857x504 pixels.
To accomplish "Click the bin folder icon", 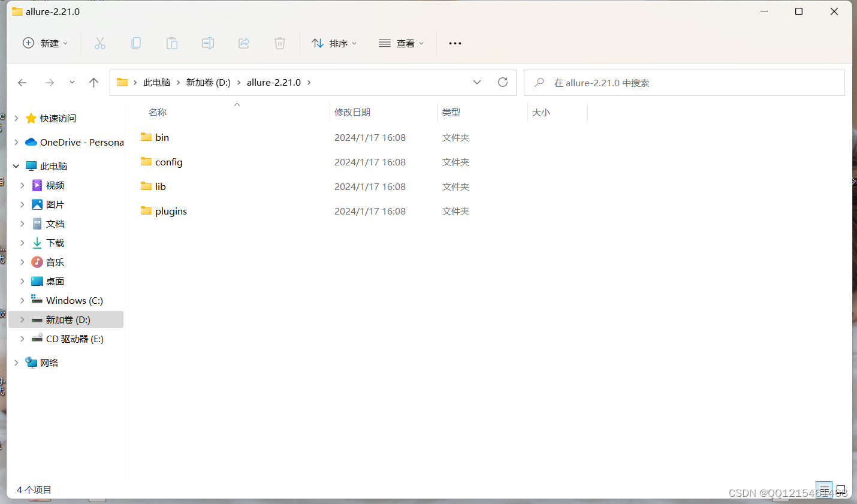I will click(x=146, y=137).
